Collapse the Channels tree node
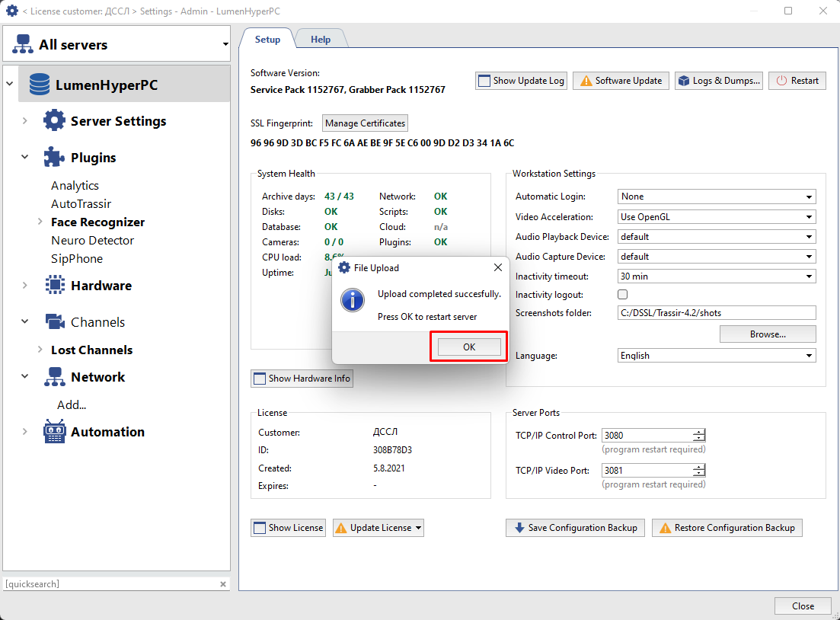This screenshot has height=620, width=840. pyautogui.click(x=24, y=321)
